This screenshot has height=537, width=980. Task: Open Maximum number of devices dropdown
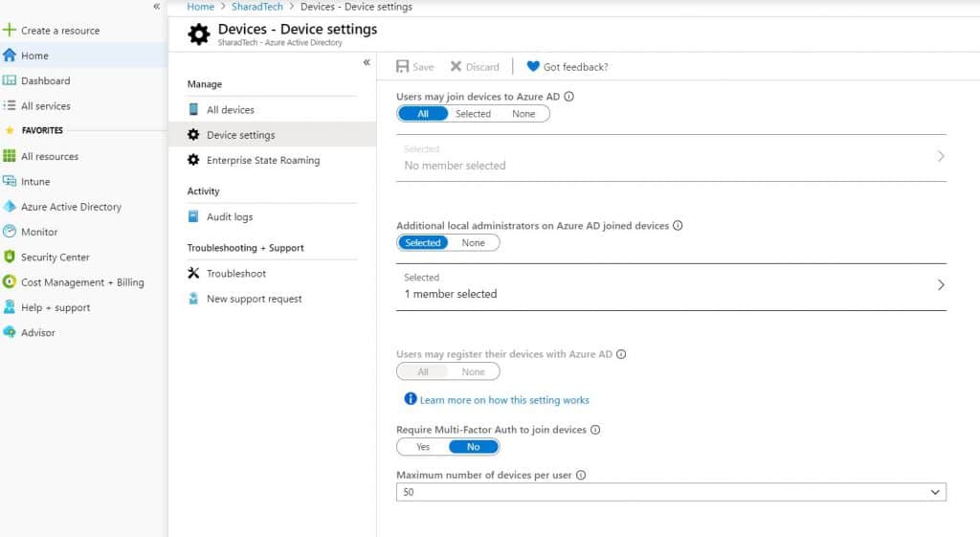(671, 492)
